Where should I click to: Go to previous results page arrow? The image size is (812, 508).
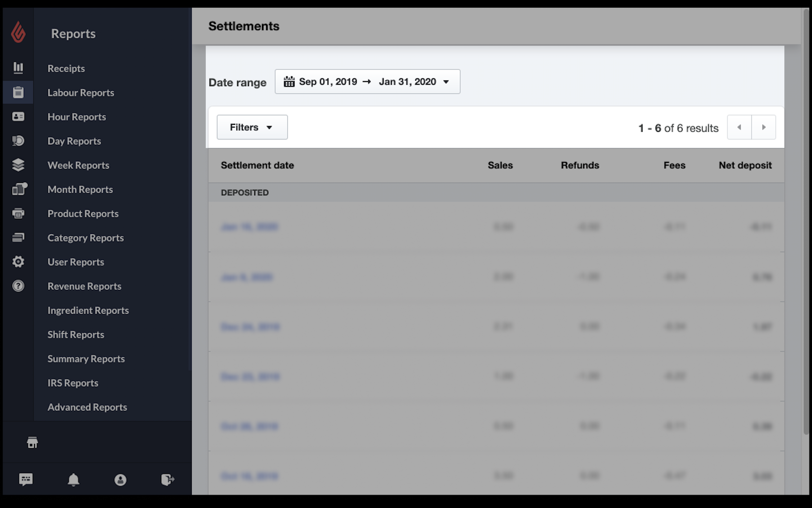[739, 127]
